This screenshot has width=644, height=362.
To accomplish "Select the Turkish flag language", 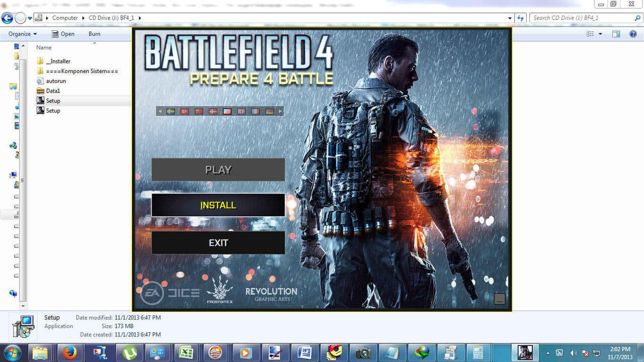I will tap(185, 111).
